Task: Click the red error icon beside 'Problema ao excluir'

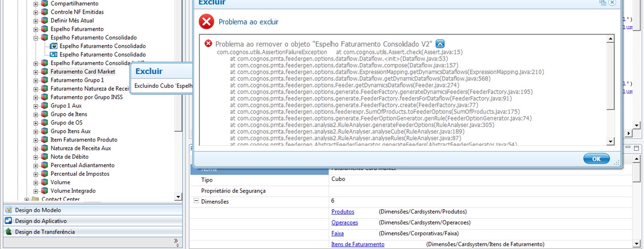Action: pos(206,22)
